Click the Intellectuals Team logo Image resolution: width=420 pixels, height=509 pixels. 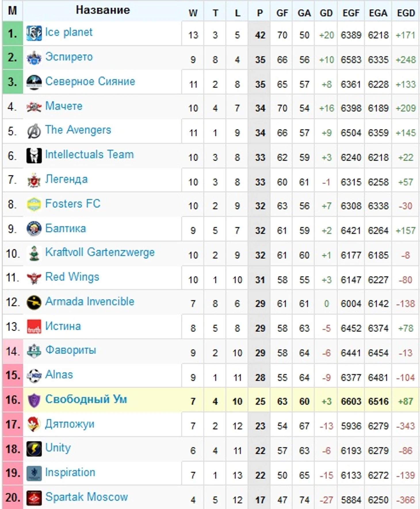[34, 156]
